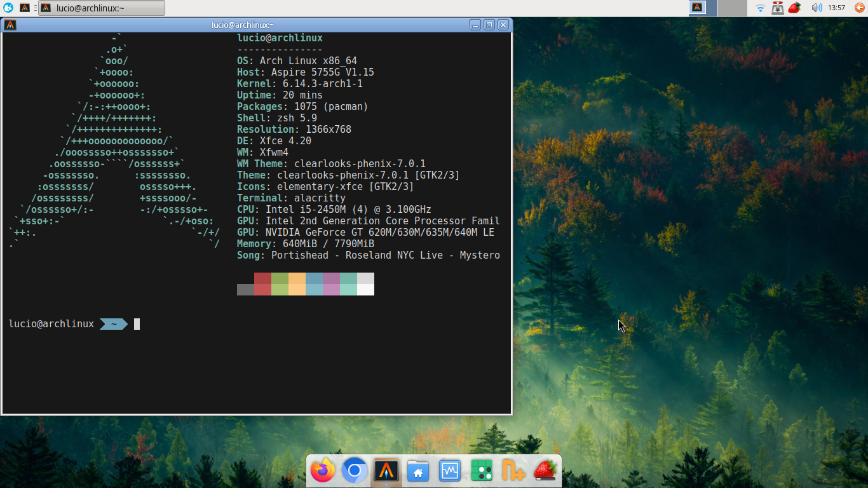Click the 'Terminal: alacritty' line
The width and height of the screenshot is (868, 488).
point(291,198)
